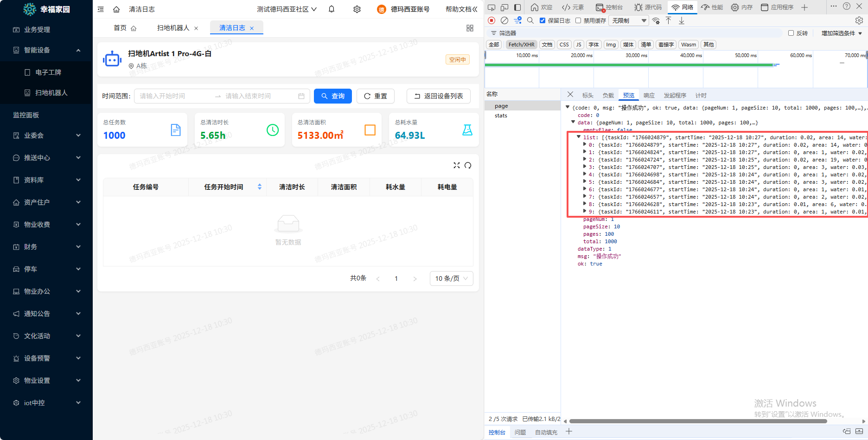The width and height of the screenshot is (868, 440).
Task: Click the tab grid layout icon
Action: pyautogui.click(x=470, y=28)
